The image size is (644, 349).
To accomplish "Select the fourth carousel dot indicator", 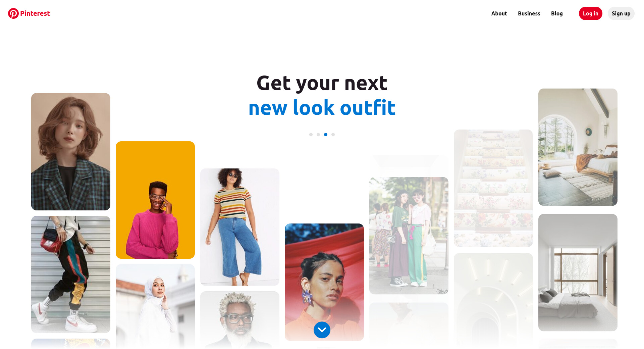I will pos(333,135).
